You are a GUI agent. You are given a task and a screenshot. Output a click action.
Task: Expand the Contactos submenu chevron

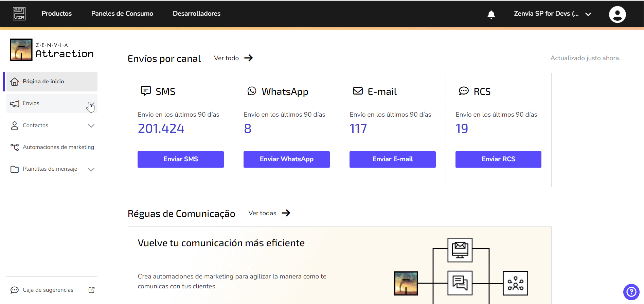click(x=91, y=125)
